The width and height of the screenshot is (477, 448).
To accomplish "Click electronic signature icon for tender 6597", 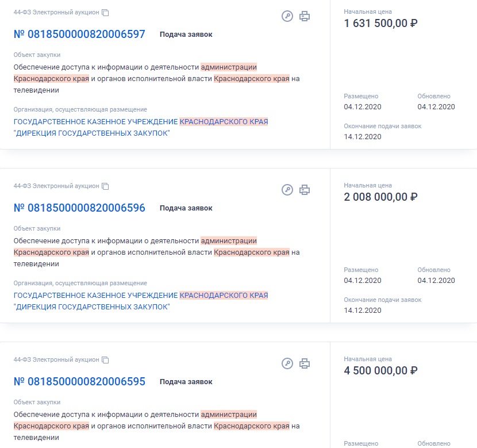I will pos(287,16).
